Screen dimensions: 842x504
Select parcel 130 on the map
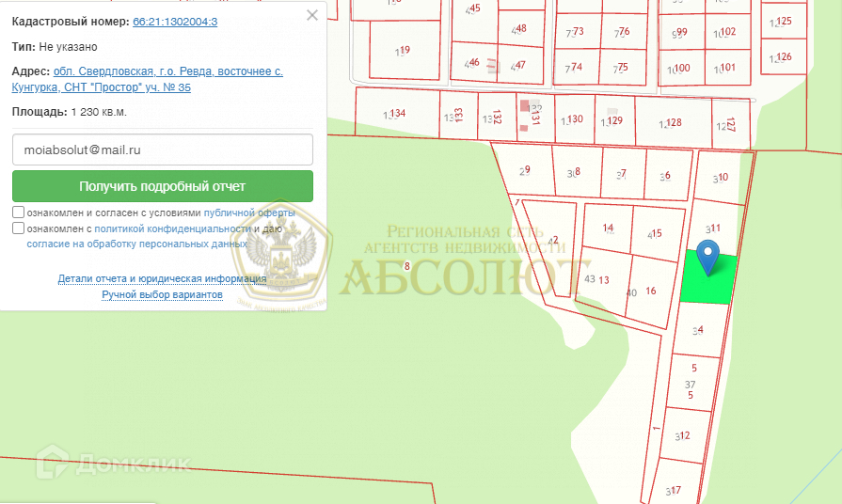(574, 119)
